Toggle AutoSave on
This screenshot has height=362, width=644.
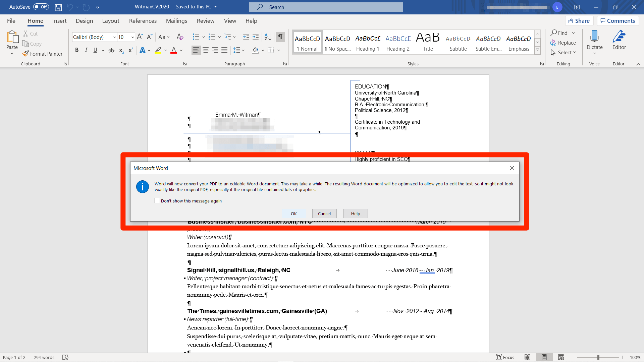(40, 7)
